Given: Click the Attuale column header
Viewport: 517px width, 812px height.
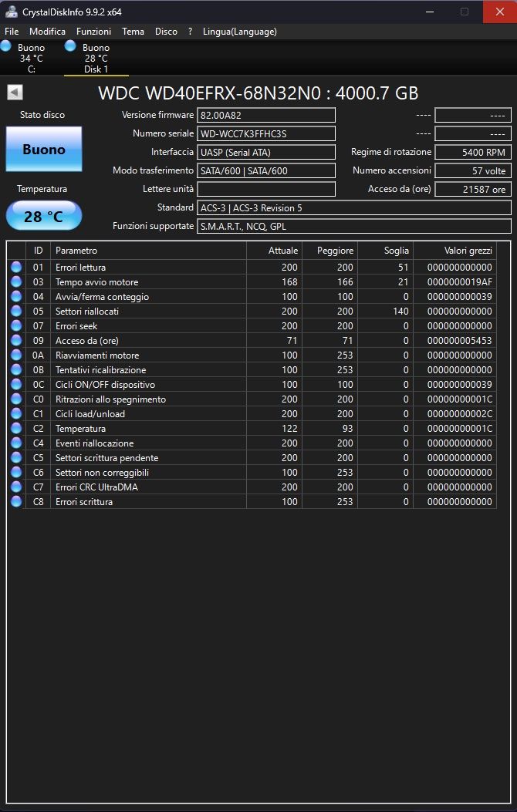Looking at the screenshot, I should pos(274,251).
